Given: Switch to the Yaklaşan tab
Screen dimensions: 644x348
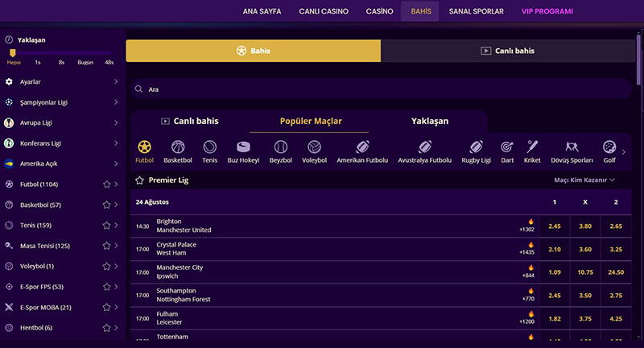Looking at the screenshot, I should [x=430, y=121].
